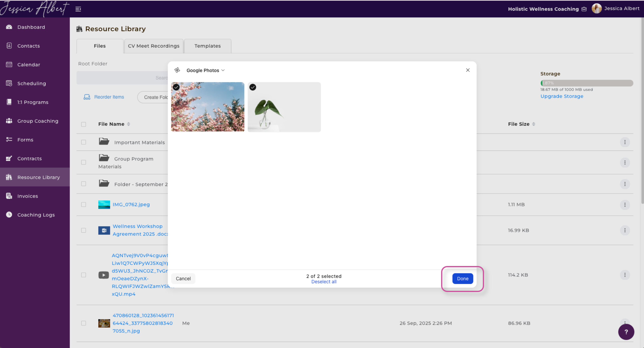Image resolution: width=644 pixels, height=348 pixels.
Task: Click the Deselect all link
Action: tap(324, 282)
